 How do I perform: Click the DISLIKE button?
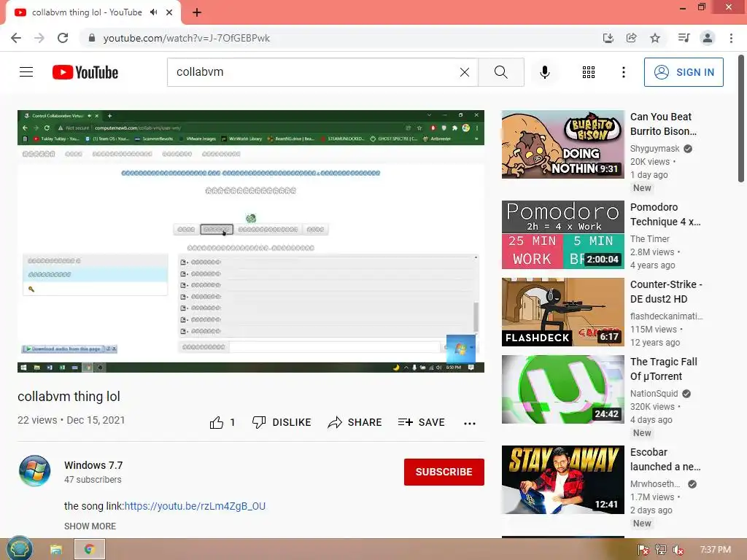(282, 422)
